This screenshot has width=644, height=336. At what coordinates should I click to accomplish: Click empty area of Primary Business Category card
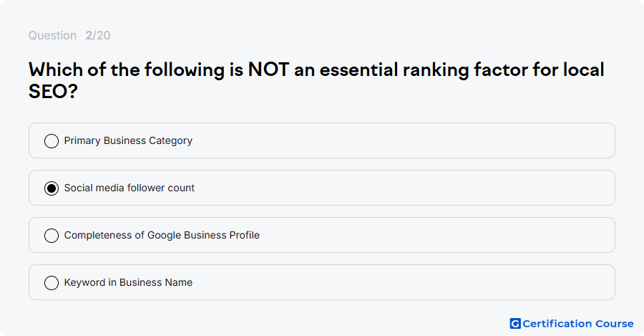coord(402,140)
